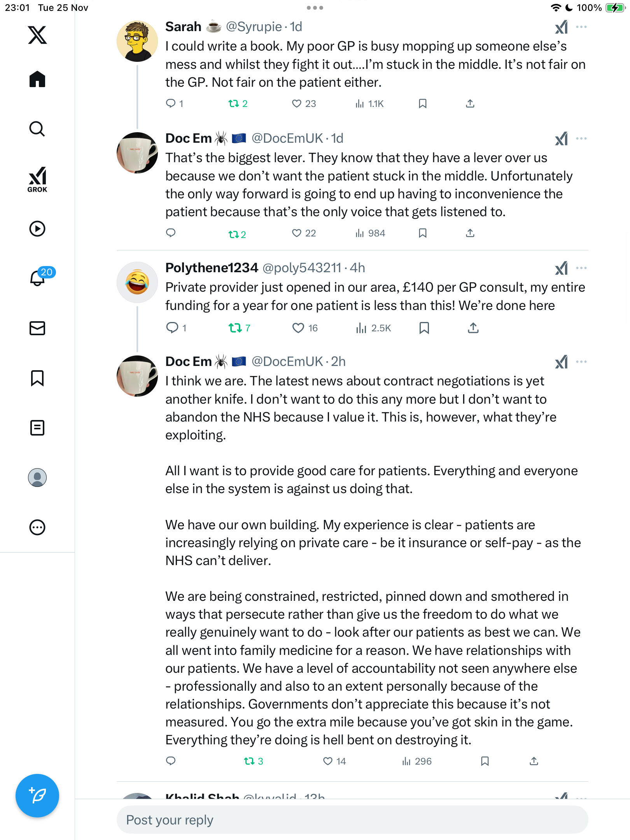
Task: Open the Lists page in sidebar
Action: (x=37, y=428)
